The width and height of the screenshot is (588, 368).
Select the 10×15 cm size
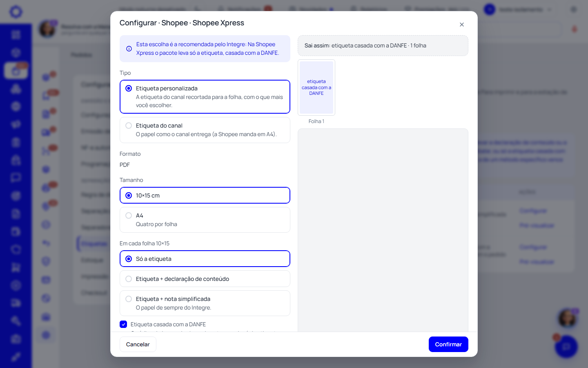205,195
